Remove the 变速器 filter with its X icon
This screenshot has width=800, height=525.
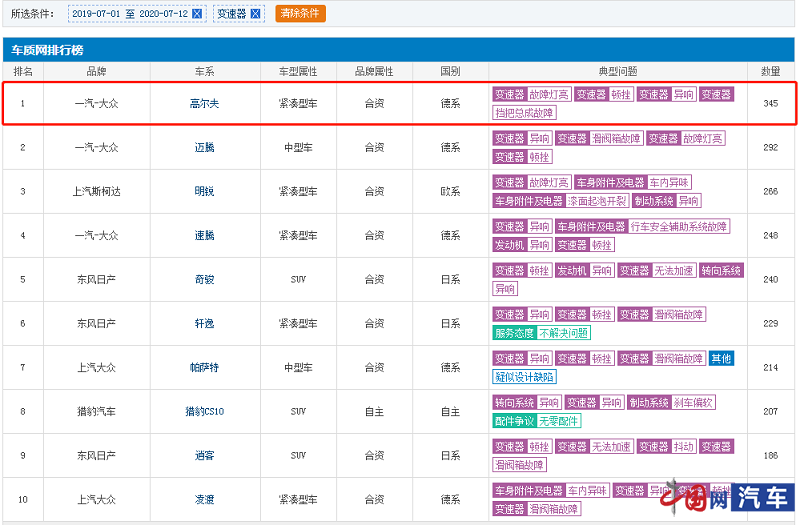coord(256,14)
